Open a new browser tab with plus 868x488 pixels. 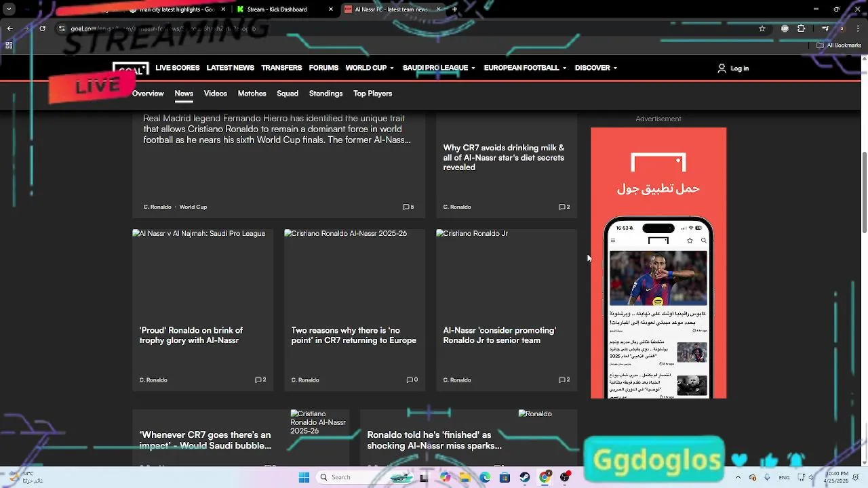click(454, 9)
